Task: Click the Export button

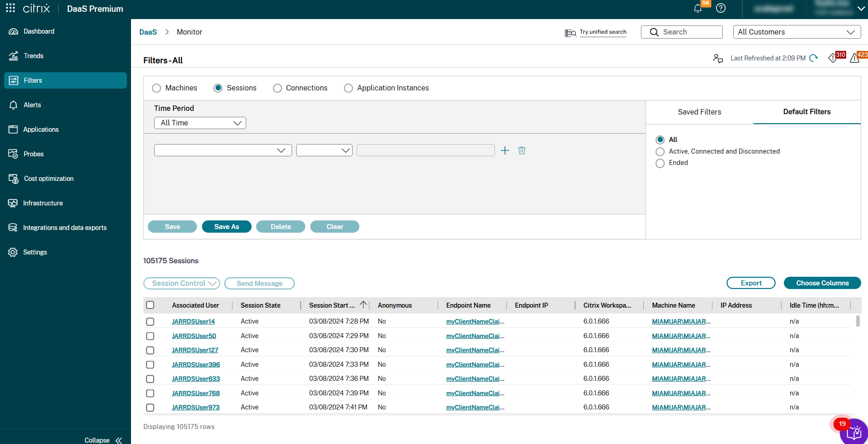Action: click(x=751, y=283)
